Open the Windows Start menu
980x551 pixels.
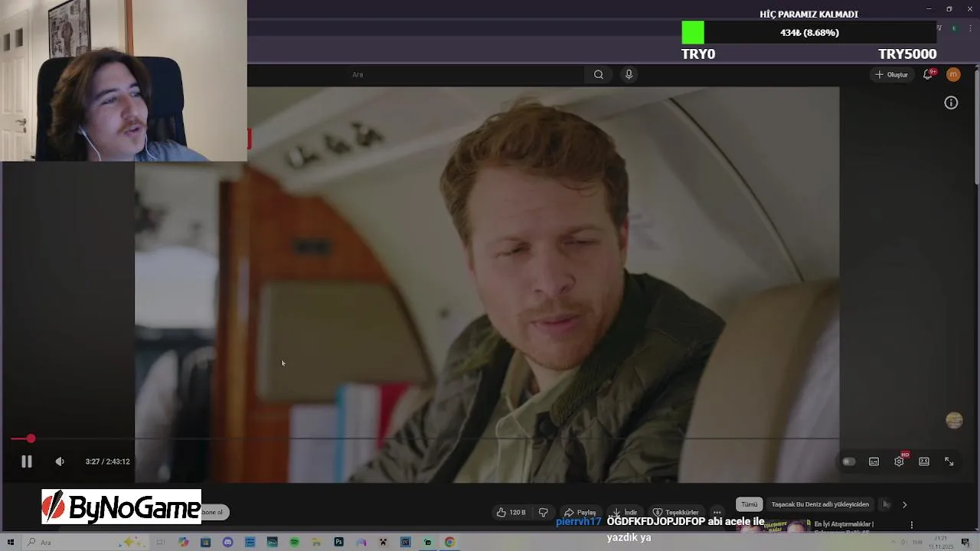[x=11, y=542]
